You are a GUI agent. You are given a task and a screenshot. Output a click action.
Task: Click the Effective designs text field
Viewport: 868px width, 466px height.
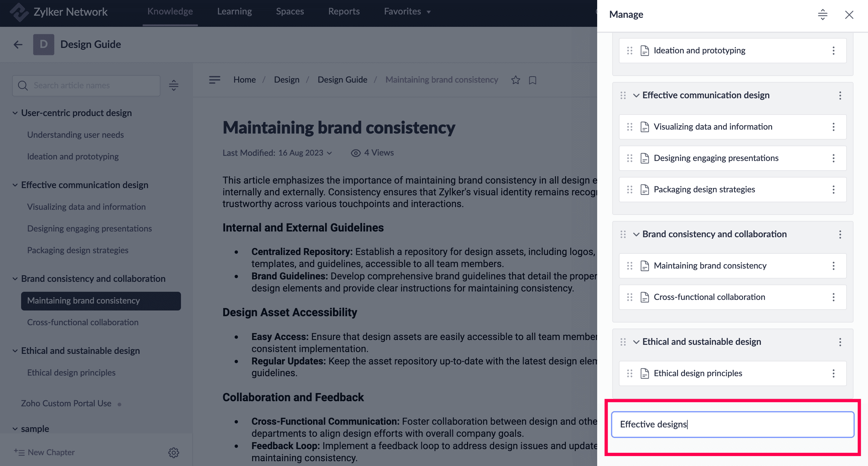(x=732, y=424)
